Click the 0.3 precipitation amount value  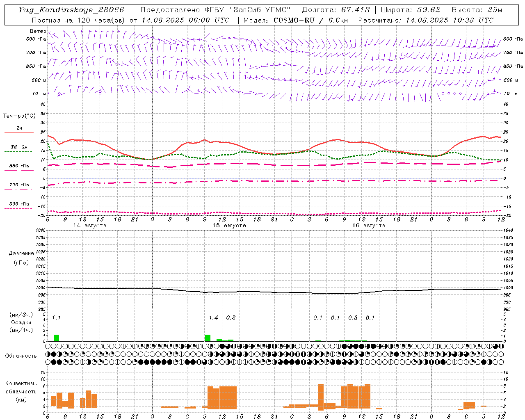coord(353,318)
